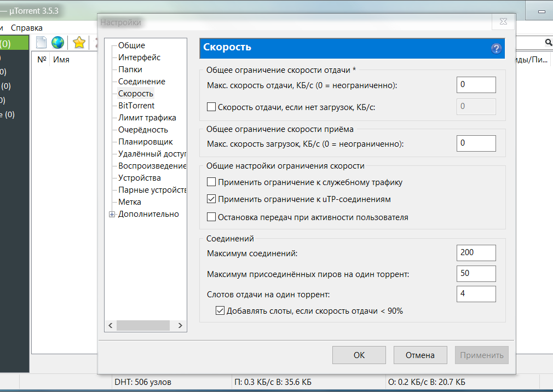
Task: Click the Отмена button
Action: click(420, 355)
